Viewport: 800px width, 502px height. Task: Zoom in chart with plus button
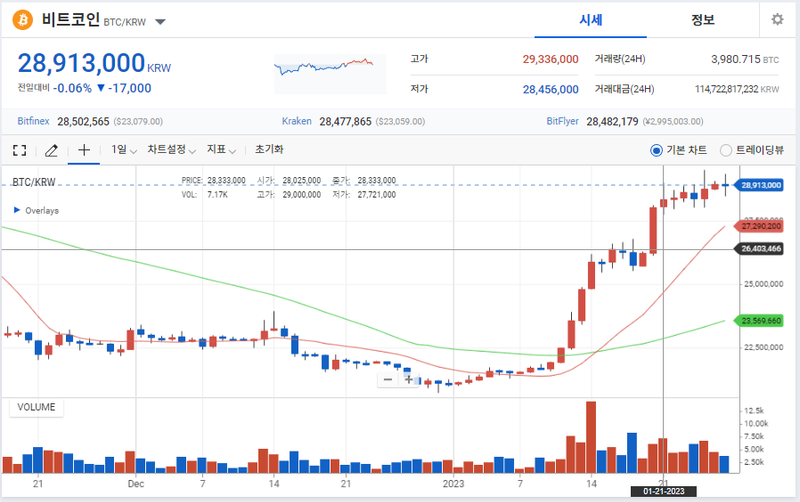(x=408, y=380)
